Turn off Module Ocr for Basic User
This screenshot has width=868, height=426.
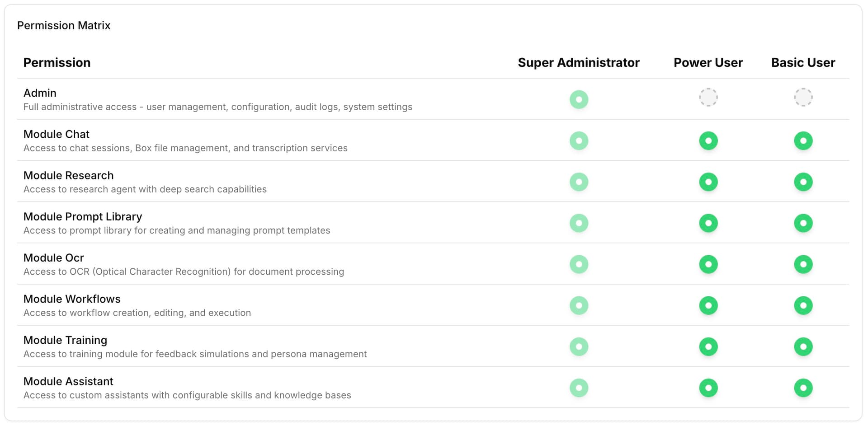coord(803,264)
